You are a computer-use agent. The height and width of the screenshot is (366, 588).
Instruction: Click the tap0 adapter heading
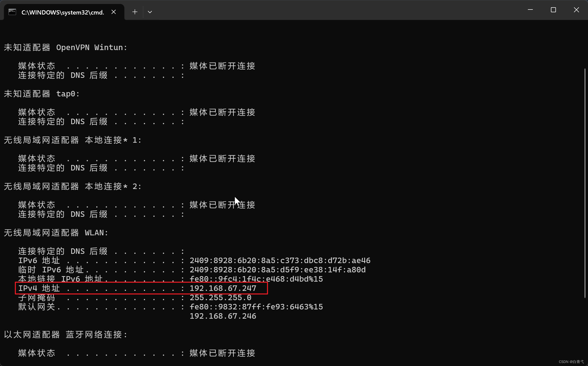(x=41, y=93)
